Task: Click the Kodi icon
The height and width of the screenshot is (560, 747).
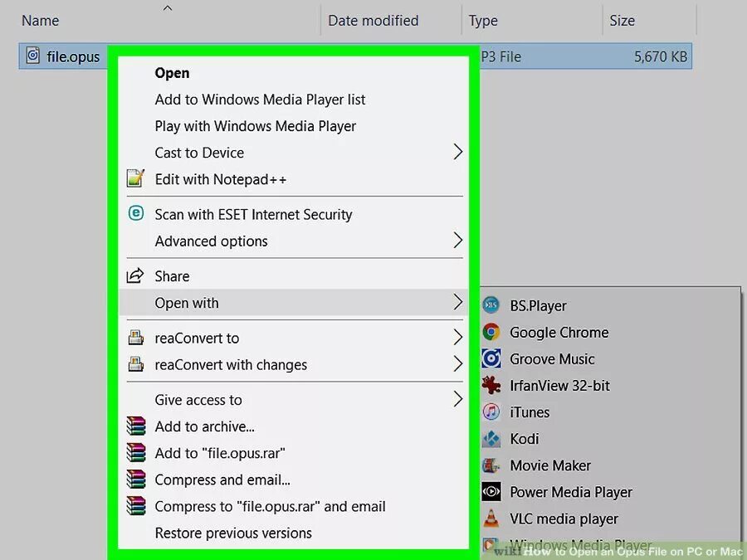Action: pos(491,439)
